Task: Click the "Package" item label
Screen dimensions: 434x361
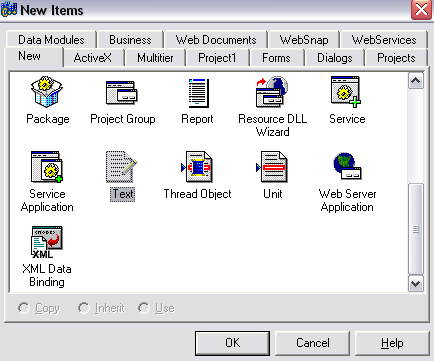Action: pyautogui.click(x=48, y=119)
